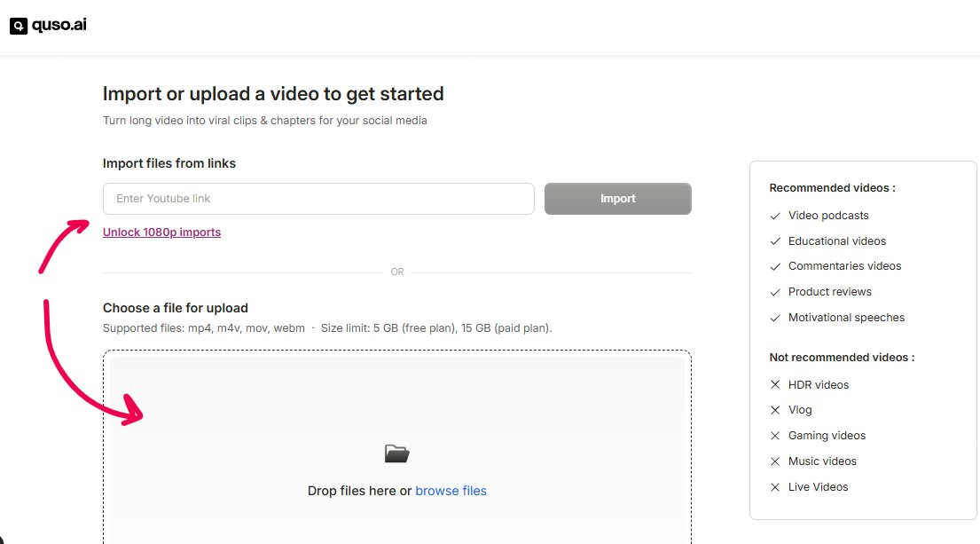Click the checkmark beside Commentaries videos
The width and height of the screenshot is (980, 544).
click(774, 265)
